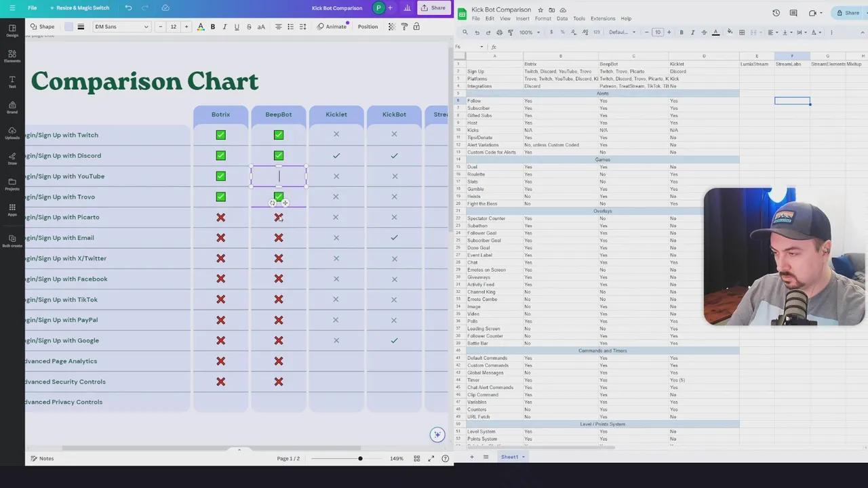Open Google Sheets borders tool
The width and height of the screenshot is (868, 488).
pos(742,32)
